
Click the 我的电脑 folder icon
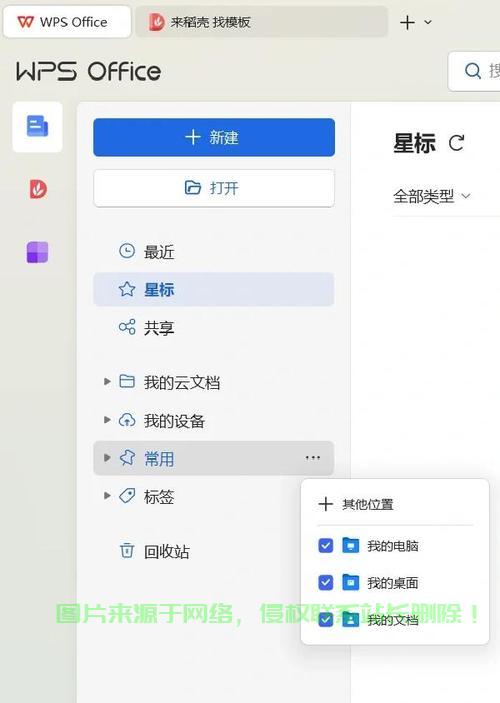tap(351, 545)
